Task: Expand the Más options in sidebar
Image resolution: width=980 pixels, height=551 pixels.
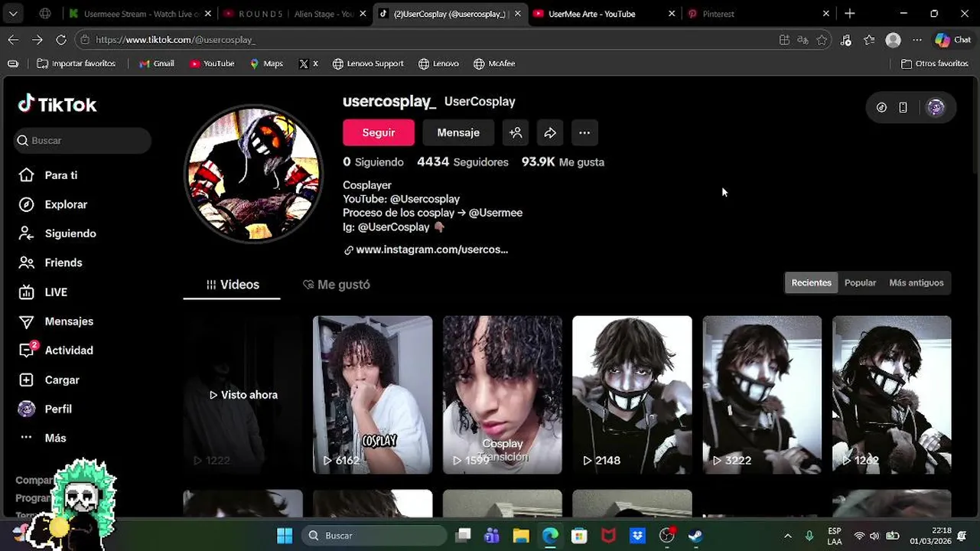Action: (x=43, y=438)
